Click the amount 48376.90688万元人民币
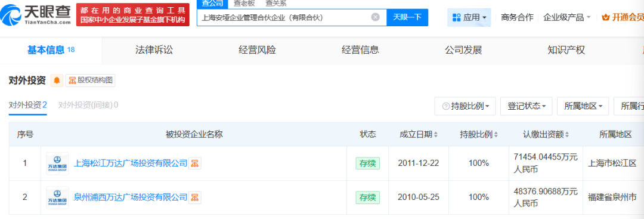This screenshot has width=644, height=219. (x=546, y=198)
